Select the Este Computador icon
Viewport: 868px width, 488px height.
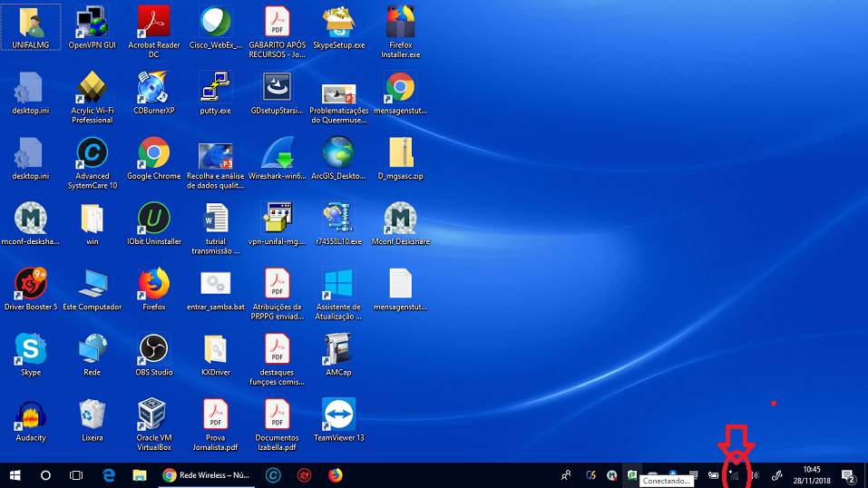tap(92, 288)
